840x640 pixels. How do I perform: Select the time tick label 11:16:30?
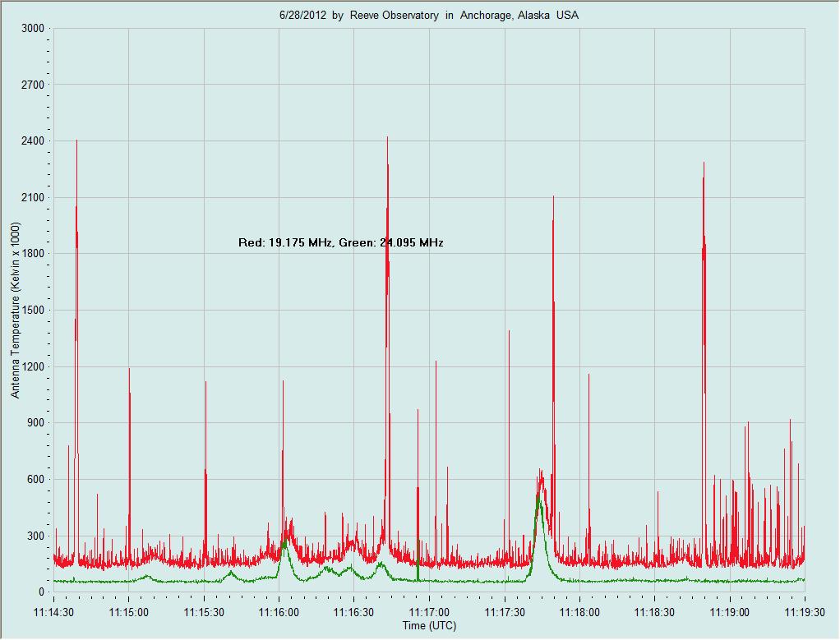tap(353, 612)
